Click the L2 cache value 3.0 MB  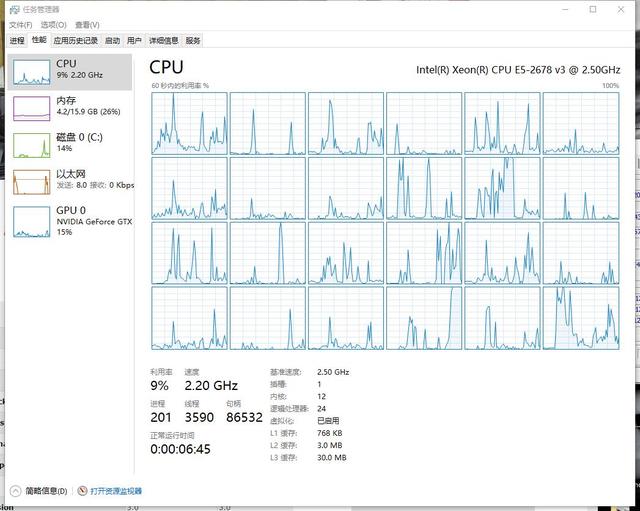click(x=329, y=445)
